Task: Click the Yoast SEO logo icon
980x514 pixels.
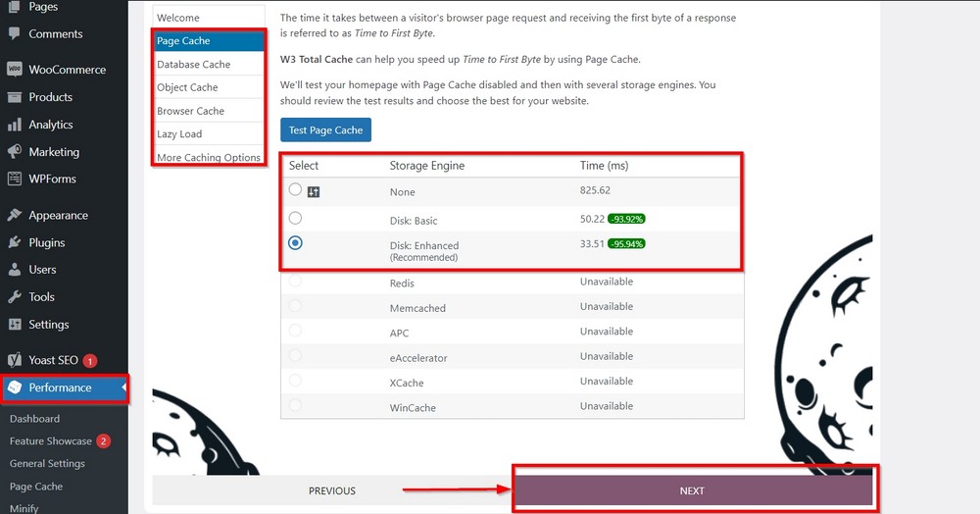Action: coord(15,360)
